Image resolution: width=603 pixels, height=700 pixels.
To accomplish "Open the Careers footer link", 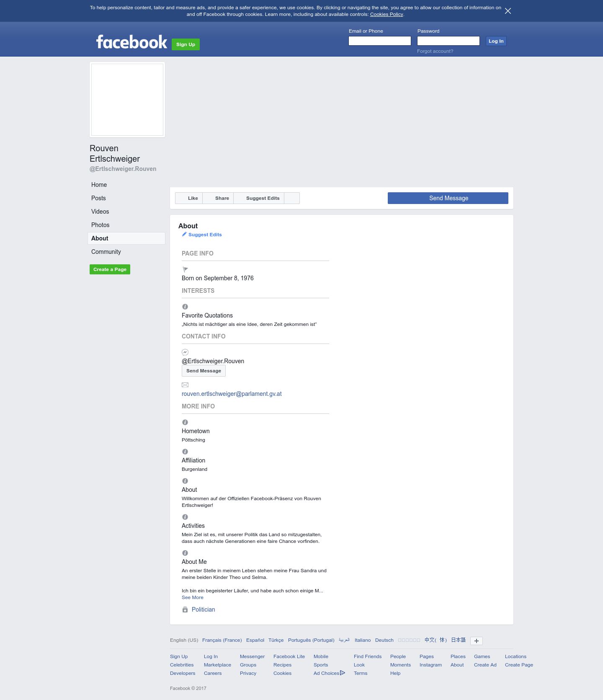I will click(x=213, y=673).
